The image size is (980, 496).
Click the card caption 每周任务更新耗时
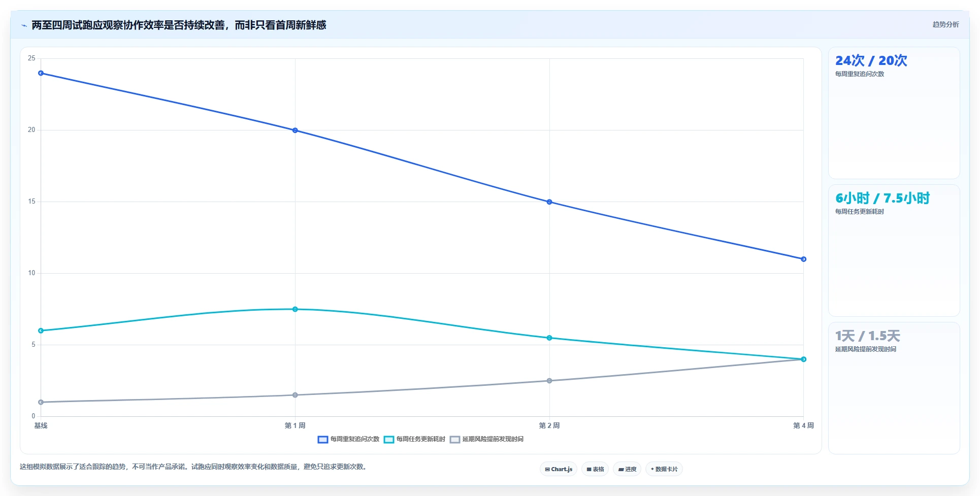pos(860,212)
